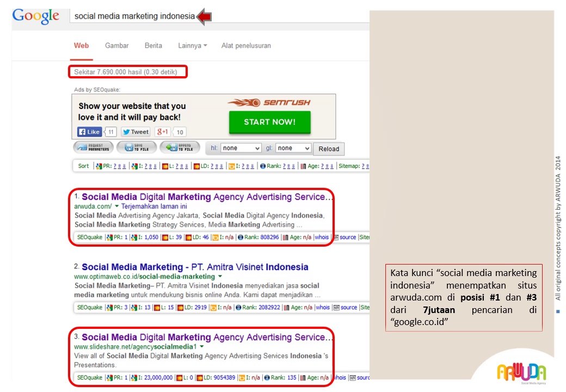Screen dimensions: 566x392
Task: Click whois link in arwuda.com row
Action: [322, 237]
